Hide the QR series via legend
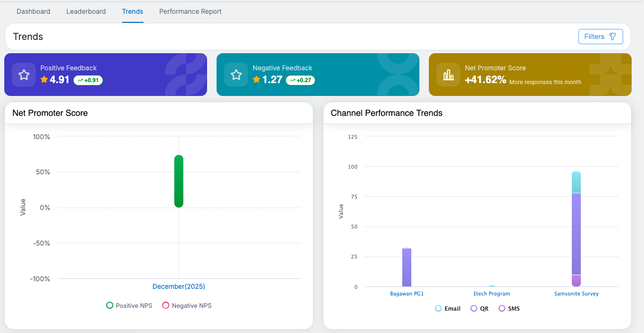 point(479,308)
